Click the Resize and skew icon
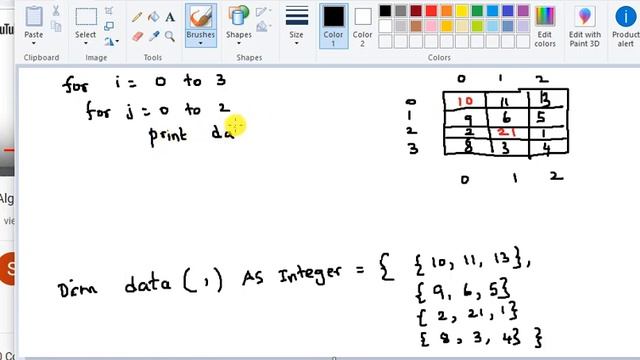Screen dimensions: 640x360 [x=109, y=27]
